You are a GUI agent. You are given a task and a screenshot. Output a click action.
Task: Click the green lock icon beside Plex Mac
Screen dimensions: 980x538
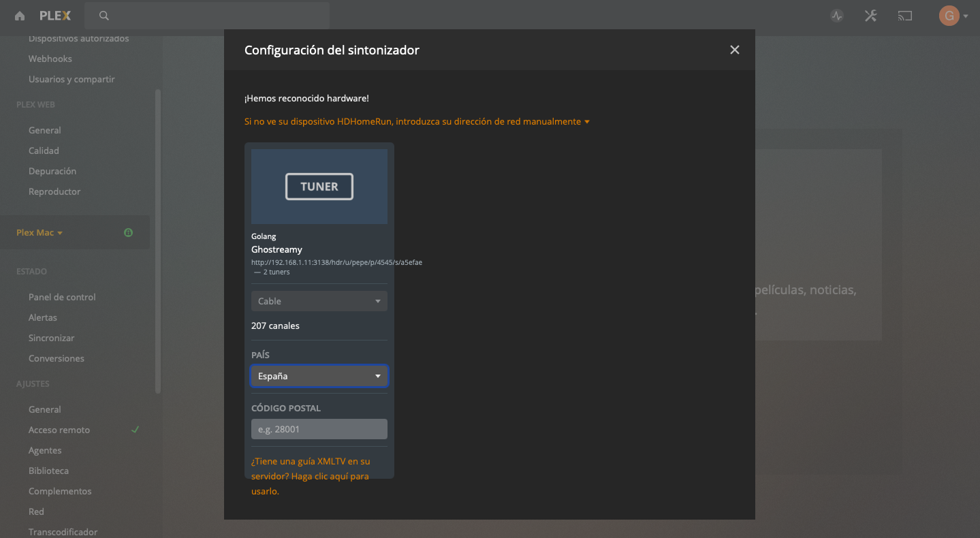tap(128, 233)
